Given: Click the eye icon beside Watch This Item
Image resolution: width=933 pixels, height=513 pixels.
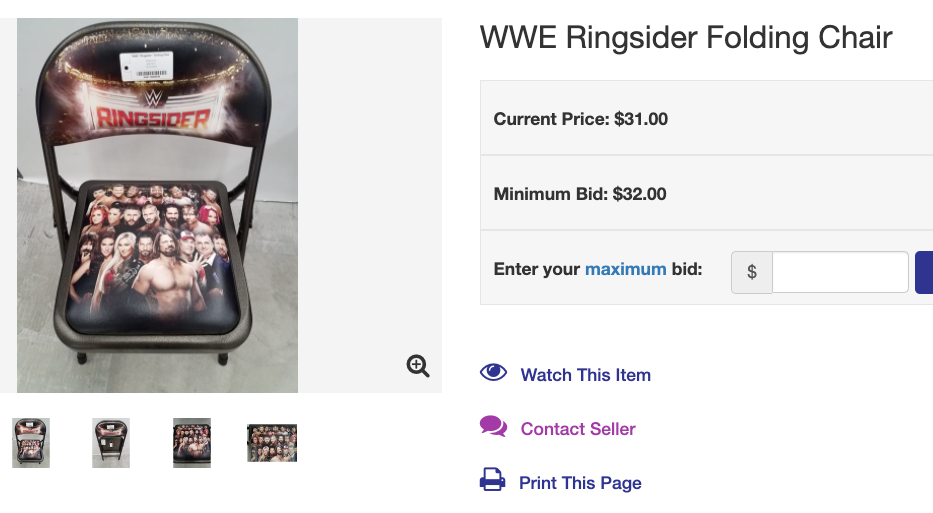Looking at the screenshot, I should pyautogui.click(x=493, y=373).
